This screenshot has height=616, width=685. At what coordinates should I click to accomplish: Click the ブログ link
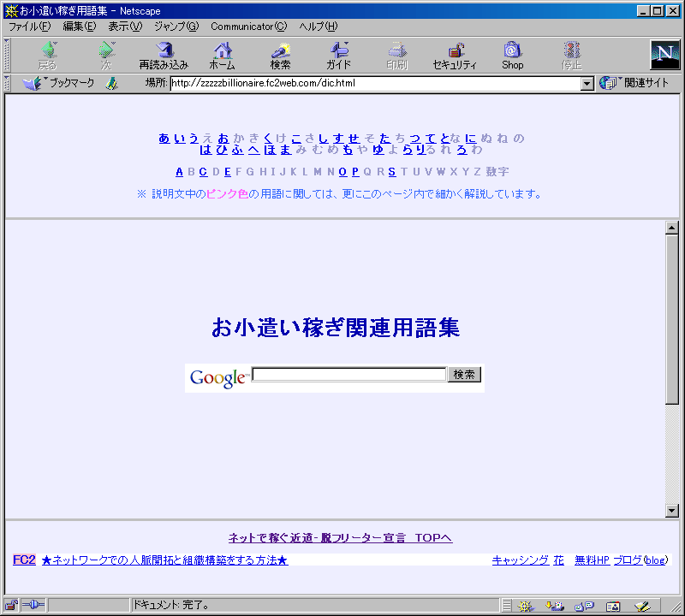point(628,560)
